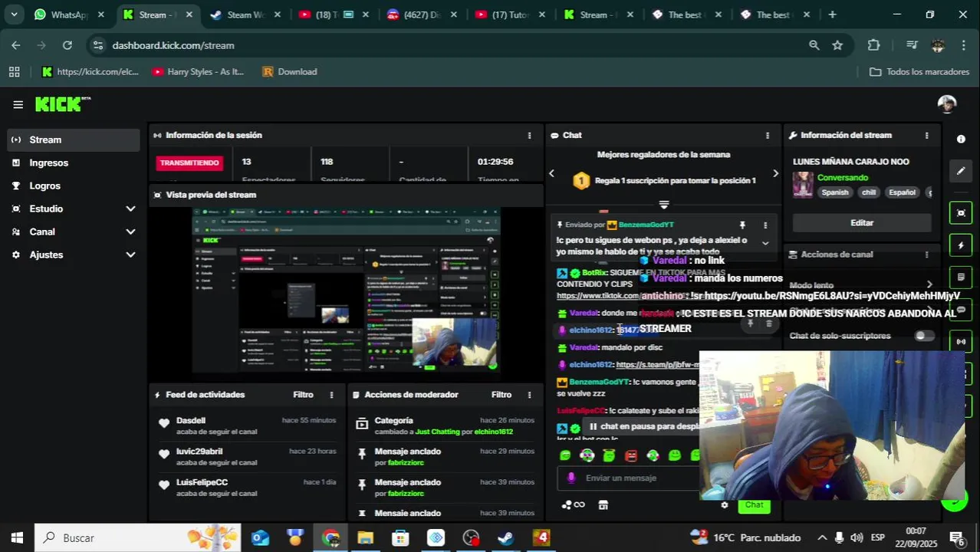Viewport: 980px width, 552px height.
Task: Click the Just Chatting category thumbnail
Action: pyautogui.click(x=803, y=185)
